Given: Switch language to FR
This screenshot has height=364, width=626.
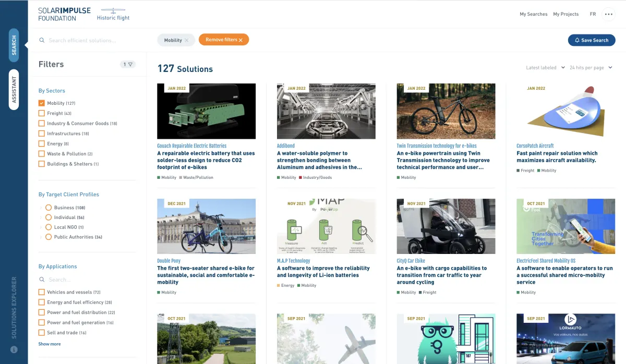Looking at the screenshot, I should (x=593, y=14).
